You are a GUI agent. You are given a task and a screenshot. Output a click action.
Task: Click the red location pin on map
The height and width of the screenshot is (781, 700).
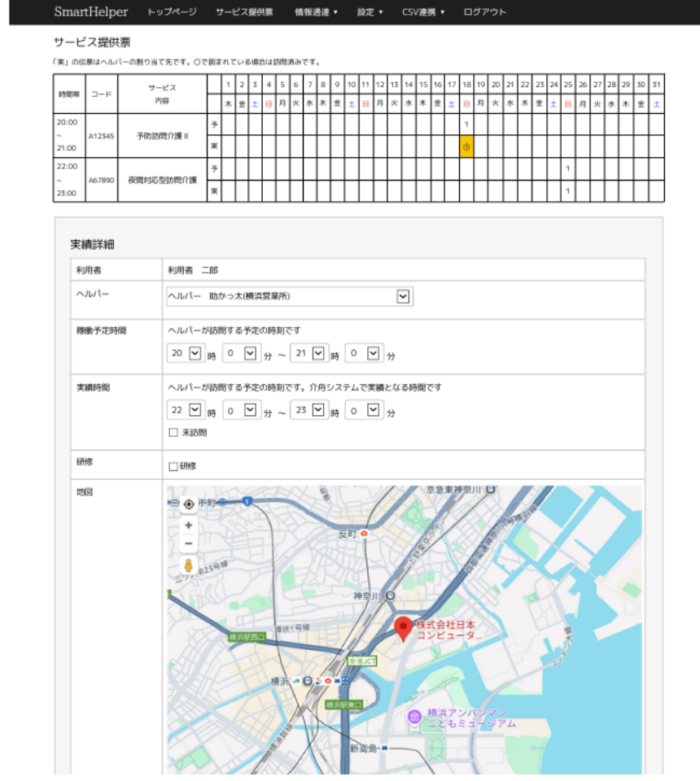(403, 628)
